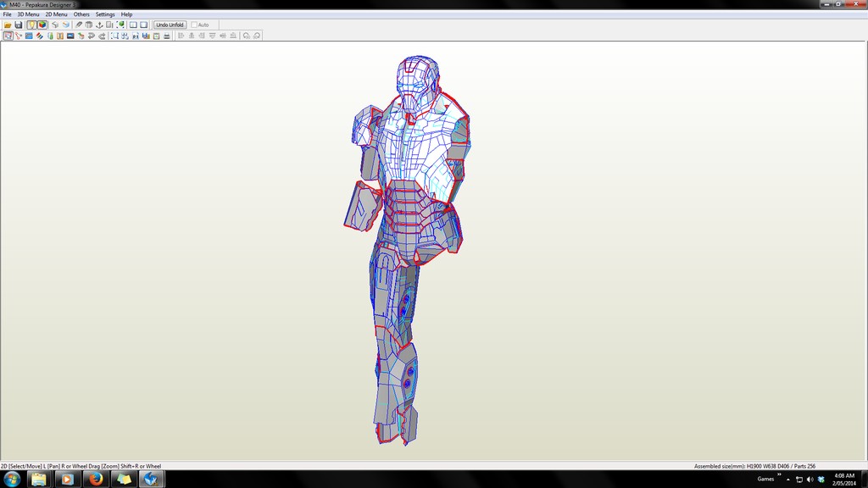This screenshot has width=868, height=488.
Task: Click the Undo Unfold button
Action: pos(170,25)
